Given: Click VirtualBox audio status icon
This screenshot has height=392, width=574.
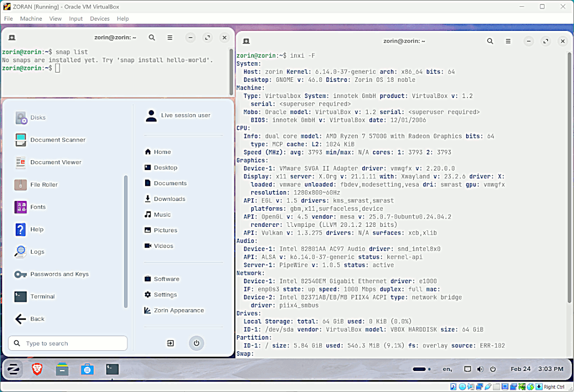Looking at the screenshot, I should 471,387.
